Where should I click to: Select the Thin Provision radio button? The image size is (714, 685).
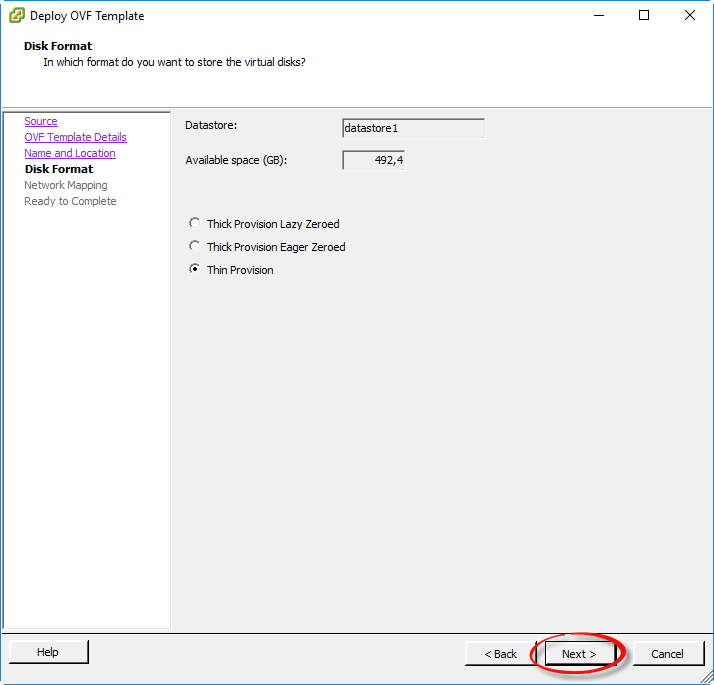pos(195,270)
